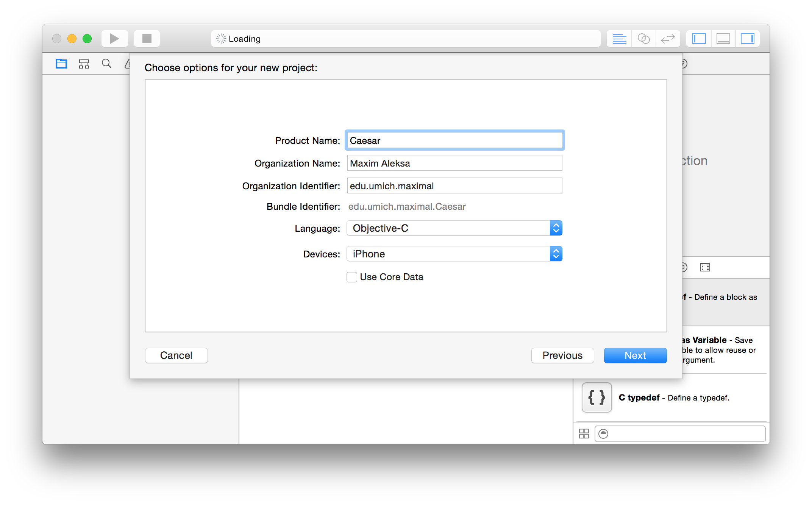Click the Product Name field
This screenshot has height=505, width=812.
point(454,140)
